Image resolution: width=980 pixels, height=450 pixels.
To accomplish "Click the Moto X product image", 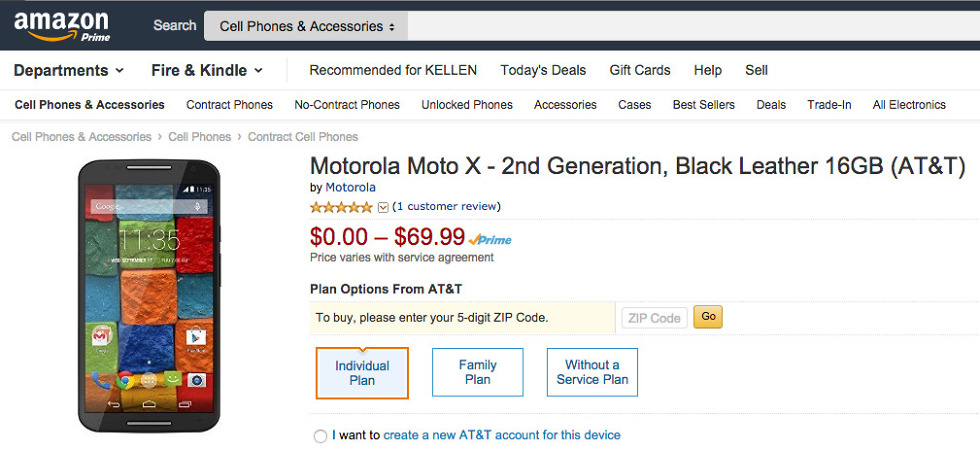I will click(149, 295).
